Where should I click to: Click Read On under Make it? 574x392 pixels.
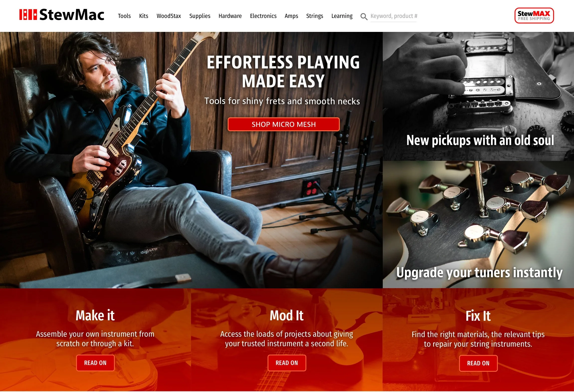pyautogui.click(x=95, y=363)
